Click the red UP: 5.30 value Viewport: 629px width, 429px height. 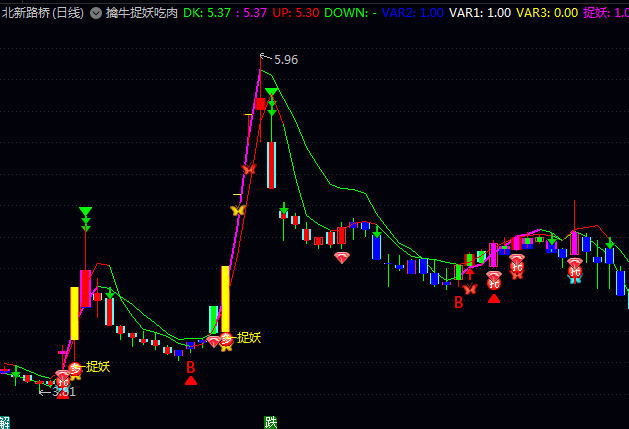click(x=296, y=13)
